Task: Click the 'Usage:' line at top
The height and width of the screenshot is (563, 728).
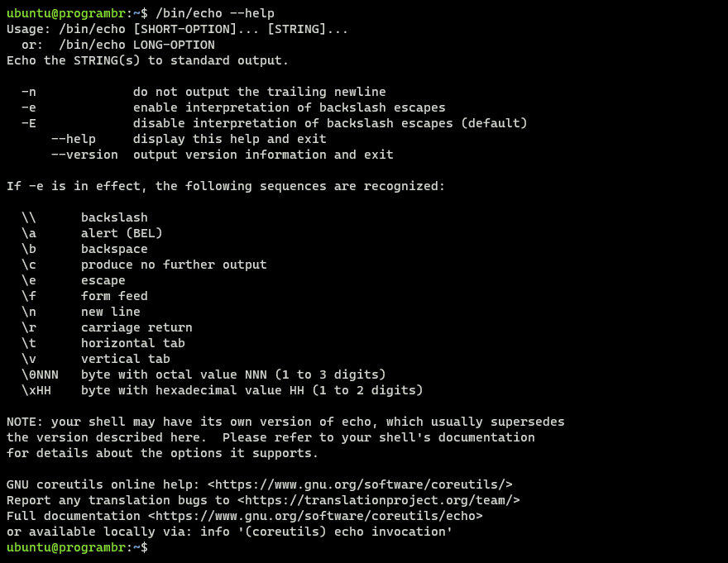Action: point(177,29)
